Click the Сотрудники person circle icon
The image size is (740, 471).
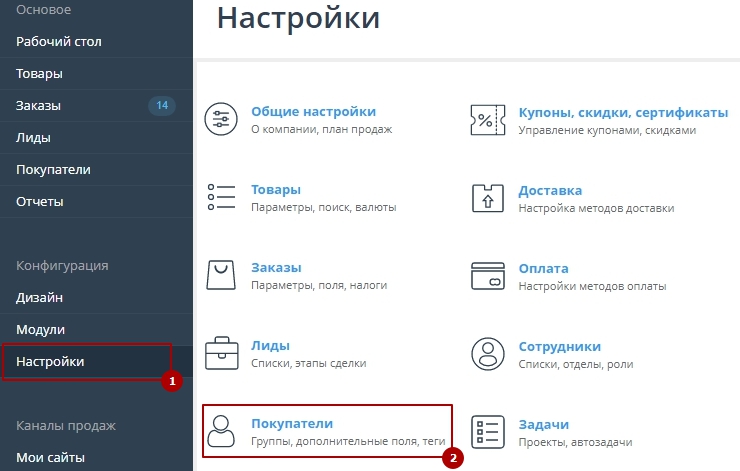click(487, 353)
